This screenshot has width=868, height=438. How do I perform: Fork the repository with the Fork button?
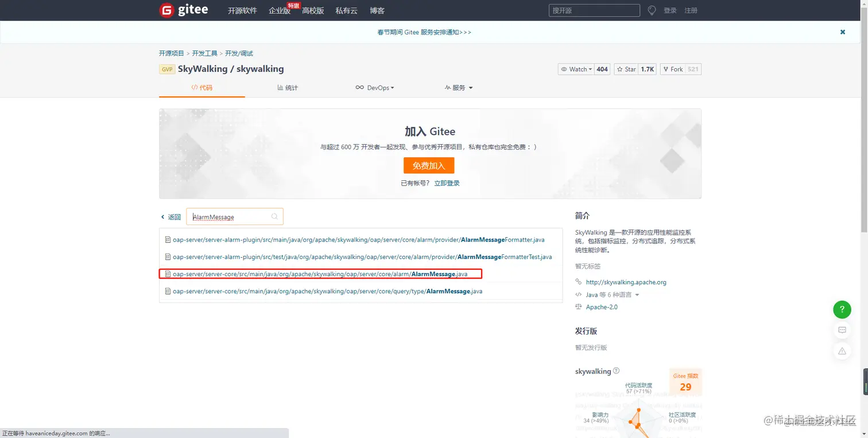tap(673, 69)
